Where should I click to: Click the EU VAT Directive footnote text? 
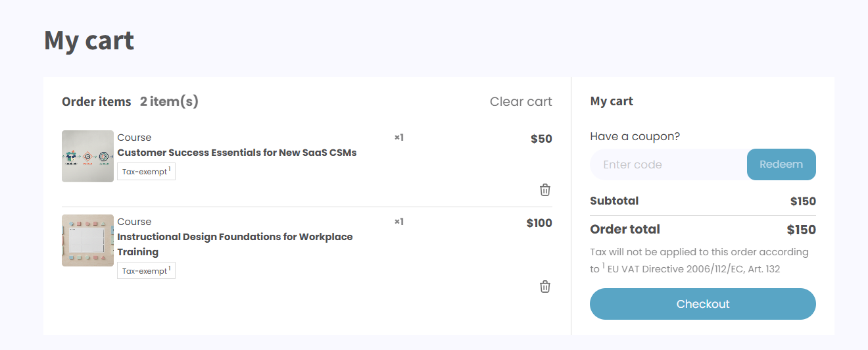(x=694, y=269)
